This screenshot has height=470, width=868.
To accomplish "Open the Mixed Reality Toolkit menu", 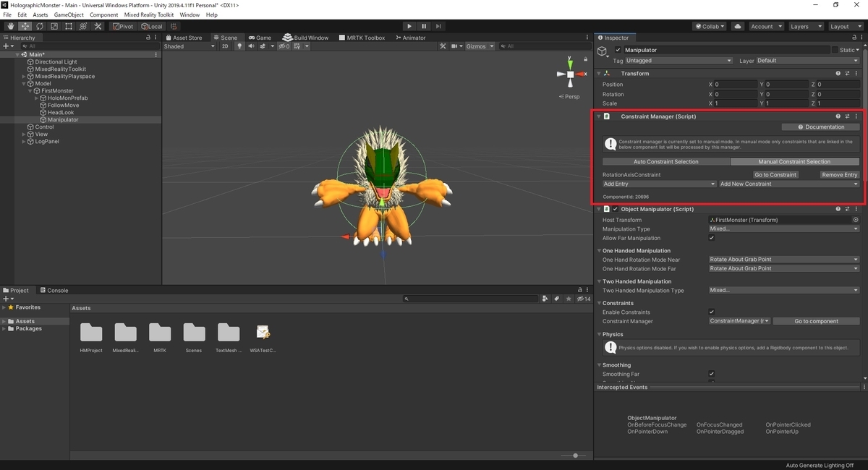I will (149, 14).
